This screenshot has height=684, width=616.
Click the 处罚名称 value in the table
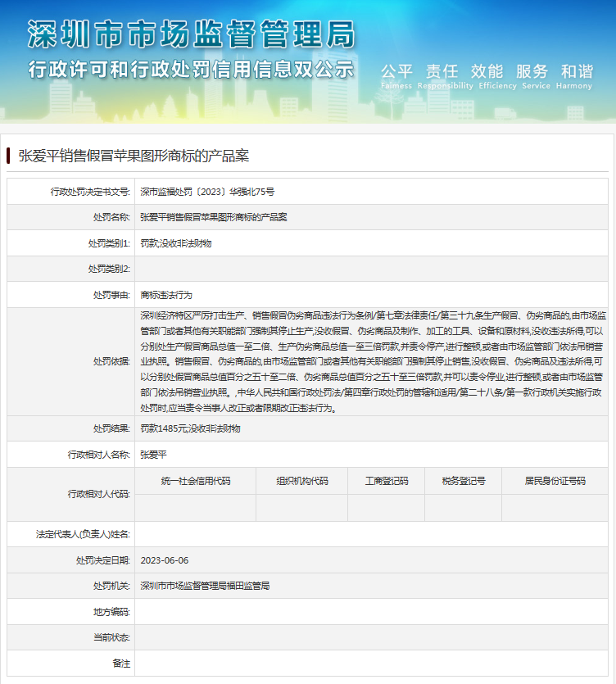(x=213, y=217)
